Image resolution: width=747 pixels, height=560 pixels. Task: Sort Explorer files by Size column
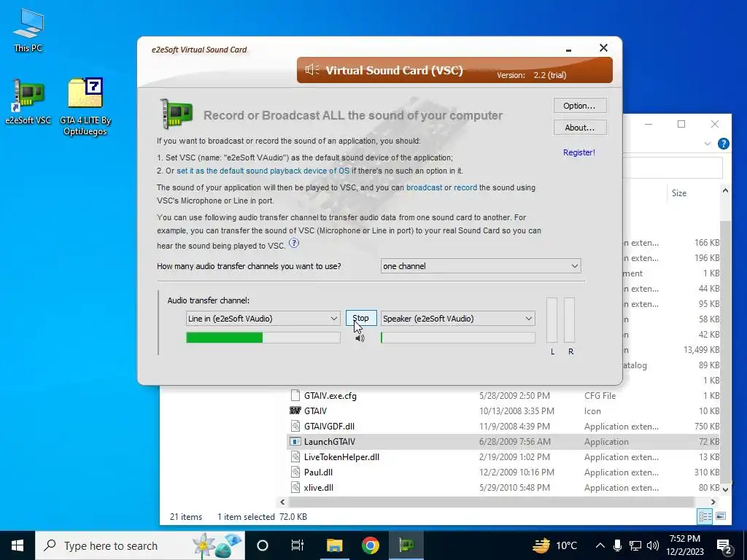click(x=679, y=192)
